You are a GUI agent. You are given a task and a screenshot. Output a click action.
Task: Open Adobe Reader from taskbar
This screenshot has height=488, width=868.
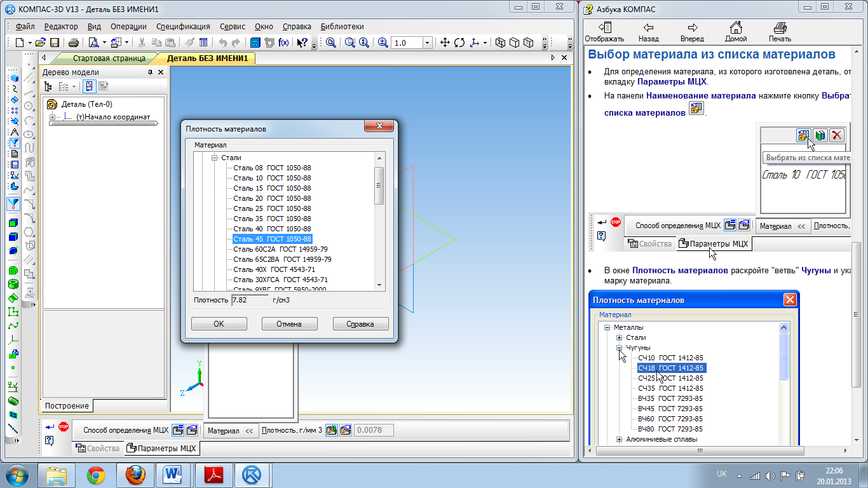(x=213, y=475)
